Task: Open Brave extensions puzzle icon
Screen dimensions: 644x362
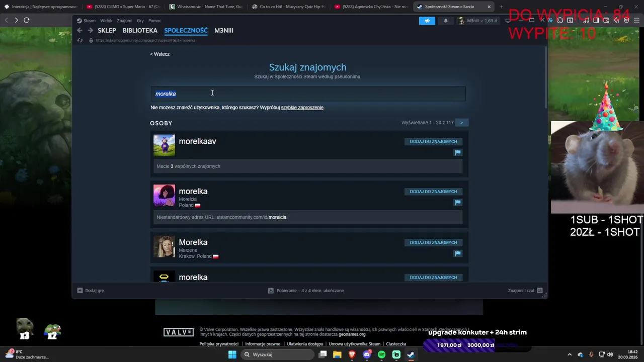Action: (560, 20)
